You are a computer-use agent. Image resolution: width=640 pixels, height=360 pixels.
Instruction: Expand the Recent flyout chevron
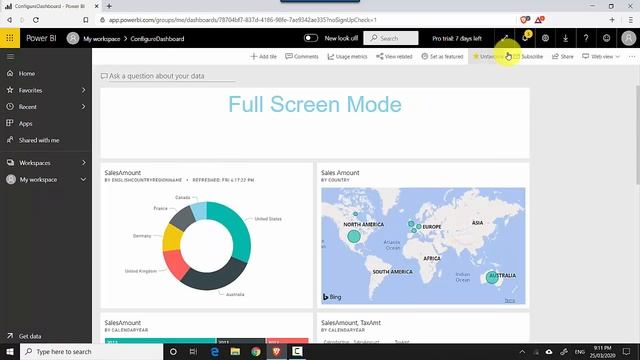pos(84,107)
